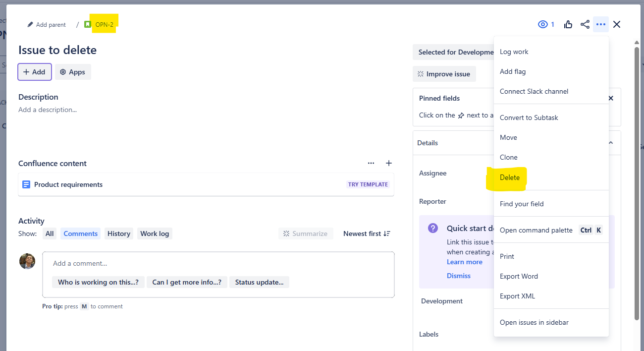Click the Summarize button
The image size is (644, 351).
coord(306,234)
